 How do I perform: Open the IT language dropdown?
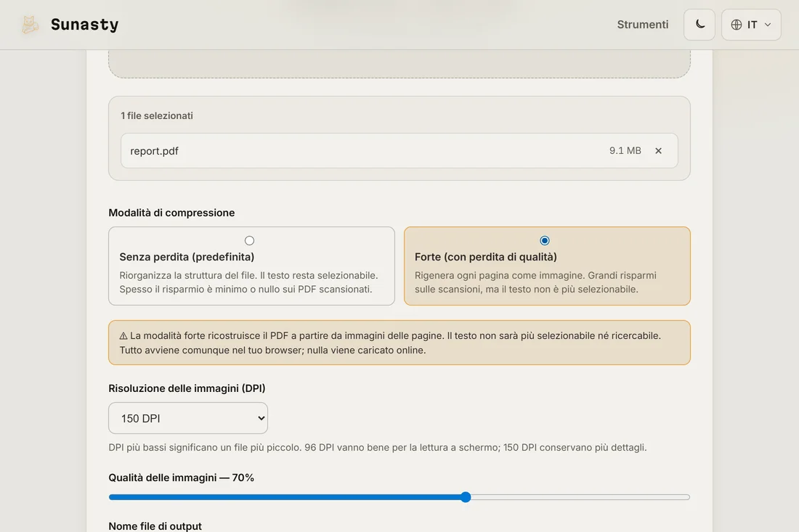[751, 25]
